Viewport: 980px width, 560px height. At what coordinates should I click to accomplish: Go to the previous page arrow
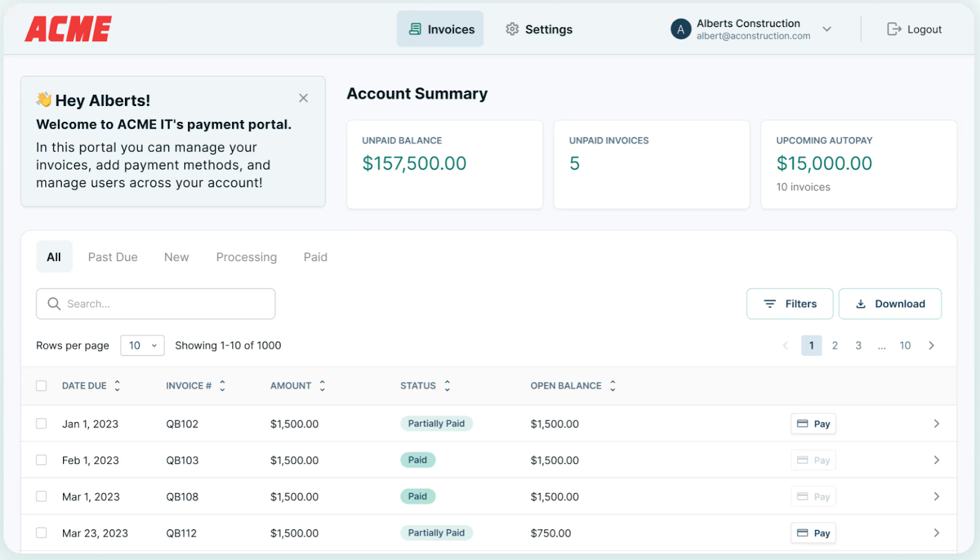pos(786,346)
